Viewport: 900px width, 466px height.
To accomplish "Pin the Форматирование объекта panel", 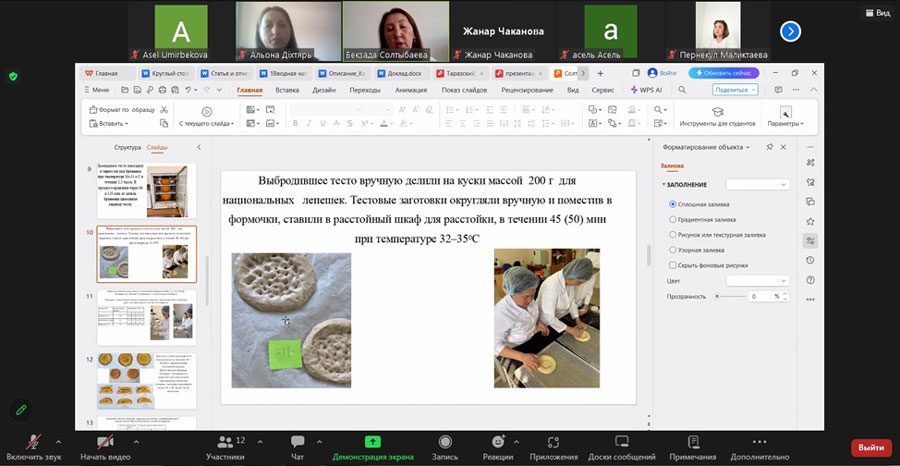I will pyautogui.click(x=768, y=147).
